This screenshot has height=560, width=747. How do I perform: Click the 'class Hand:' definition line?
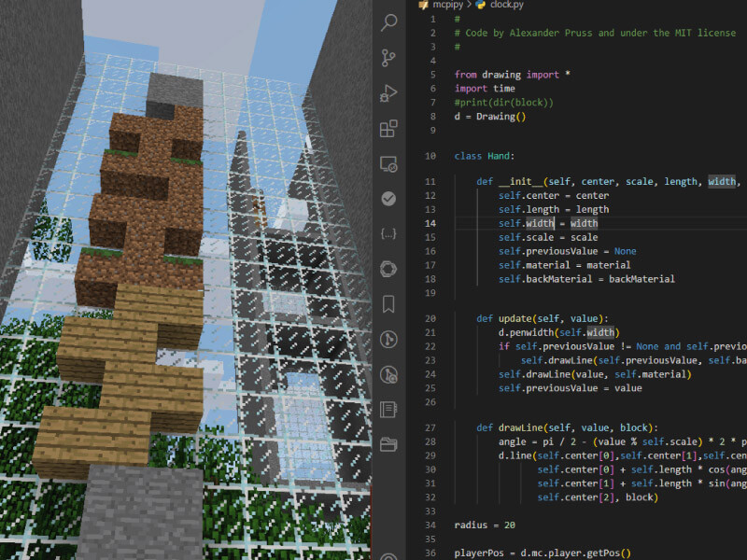[x=484, y=157]
